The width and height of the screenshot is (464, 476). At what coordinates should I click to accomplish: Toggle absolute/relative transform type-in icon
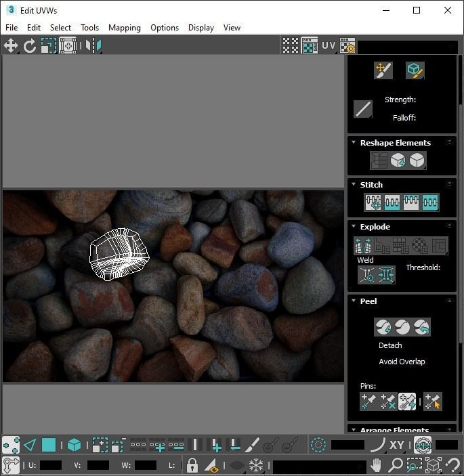(x=11, y=464)
